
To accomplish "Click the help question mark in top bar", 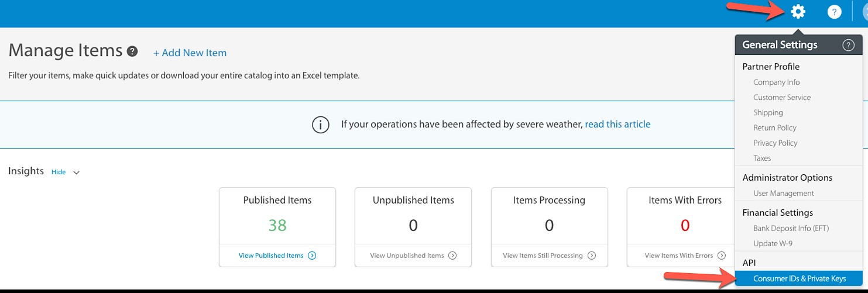I will coord(834,12).
